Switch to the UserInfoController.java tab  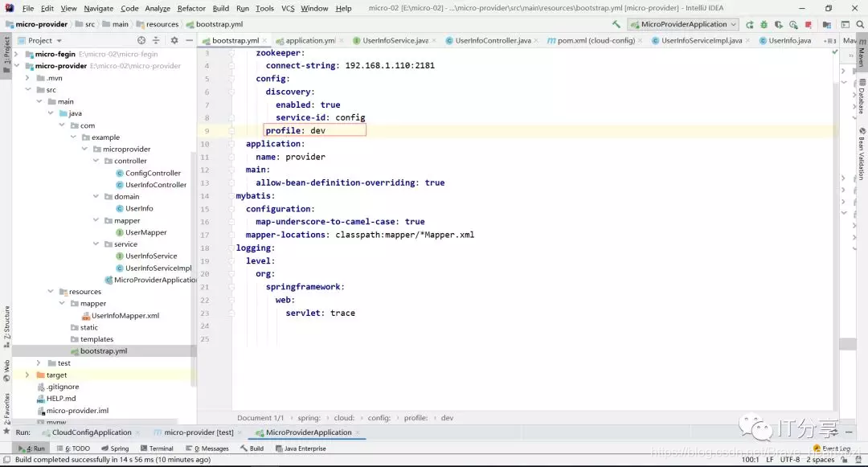(493, 40)
